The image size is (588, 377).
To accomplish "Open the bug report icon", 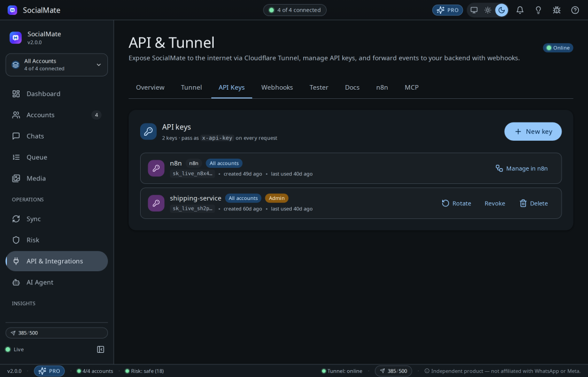I will 556,10.
